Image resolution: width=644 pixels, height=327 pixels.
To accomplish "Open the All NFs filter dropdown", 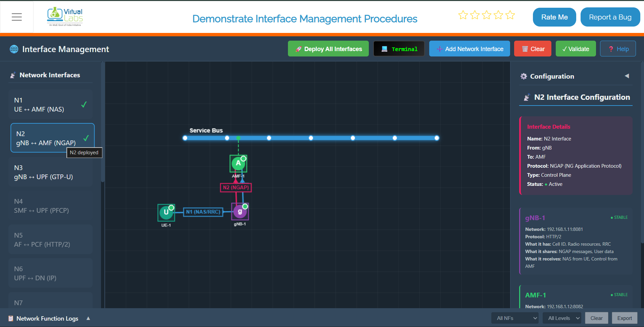I will coord(515,318).
